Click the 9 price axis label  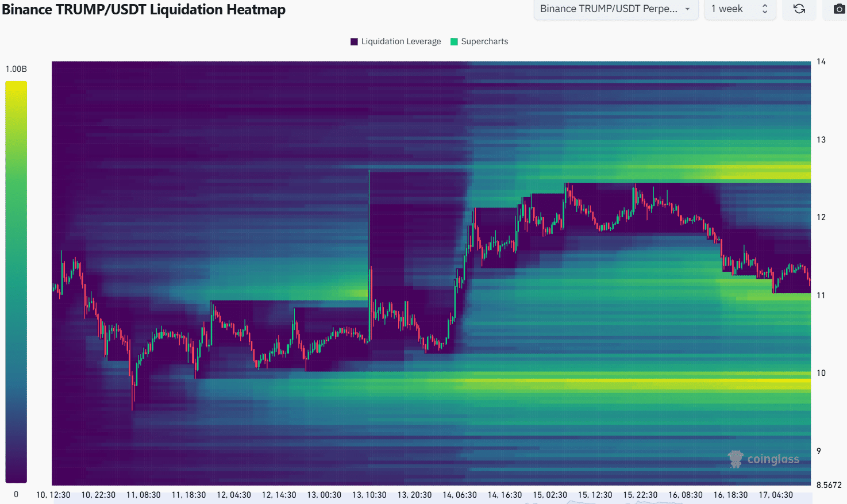click(819, 451)
